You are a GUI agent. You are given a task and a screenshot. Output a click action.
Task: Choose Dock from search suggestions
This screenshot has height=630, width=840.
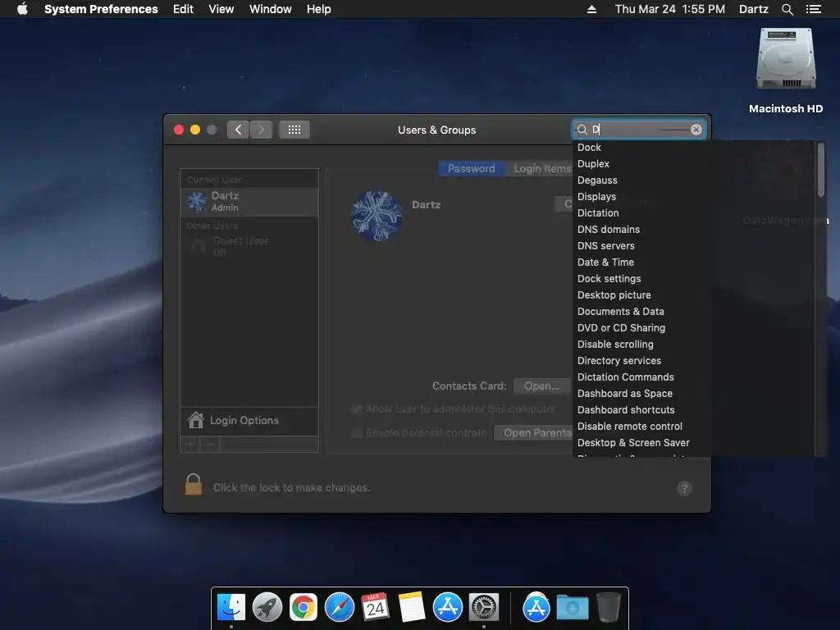[x=589, y=148]
